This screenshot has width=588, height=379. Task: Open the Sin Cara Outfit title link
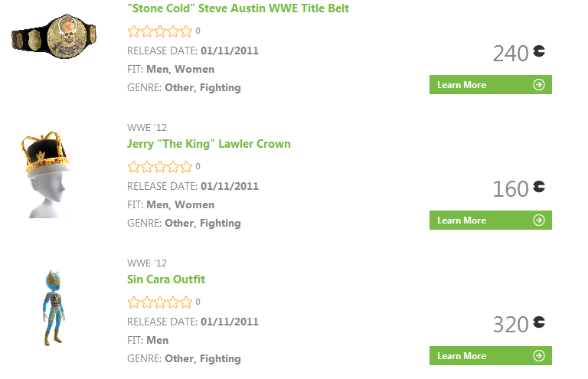coord(166,279)
